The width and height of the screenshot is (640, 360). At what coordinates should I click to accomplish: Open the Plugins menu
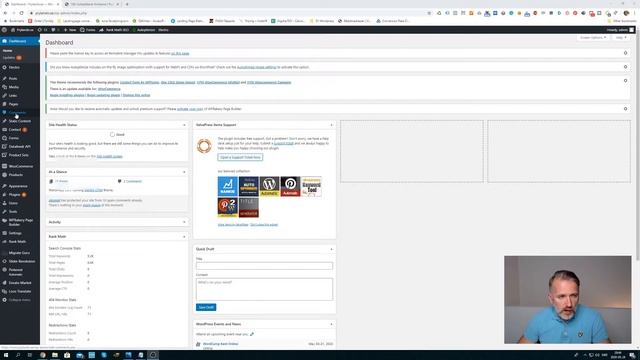(x=15, y=195)
